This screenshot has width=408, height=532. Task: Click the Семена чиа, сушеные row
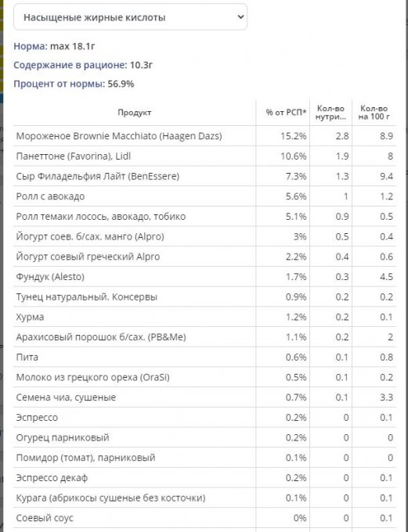coord(204,397)
